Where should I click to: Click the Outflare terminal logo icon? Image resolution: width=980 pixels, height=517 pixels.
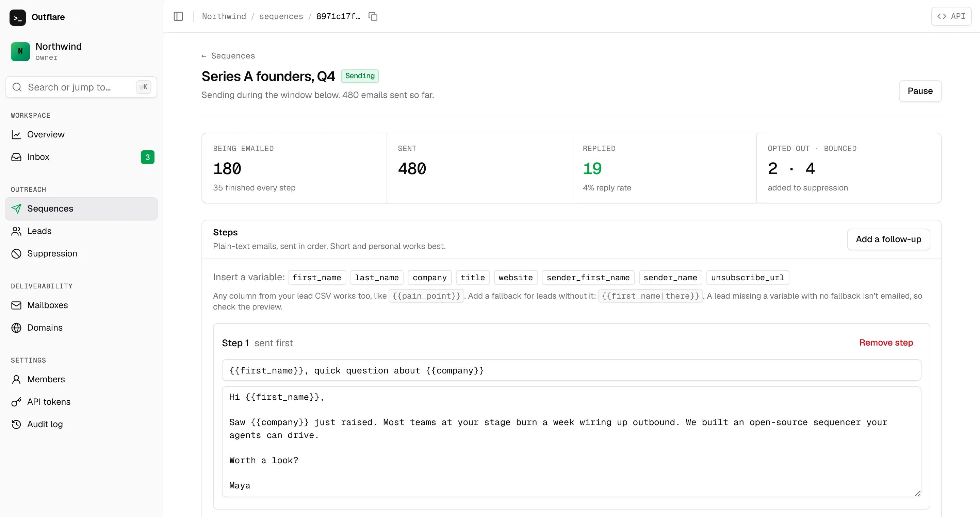[17, 17]
